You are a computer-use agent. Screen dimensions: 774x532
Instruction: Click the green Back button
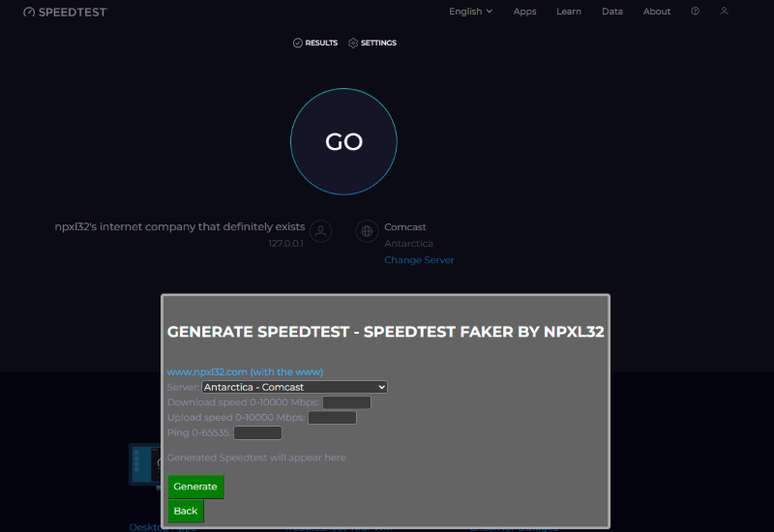(x=186, y=511)
